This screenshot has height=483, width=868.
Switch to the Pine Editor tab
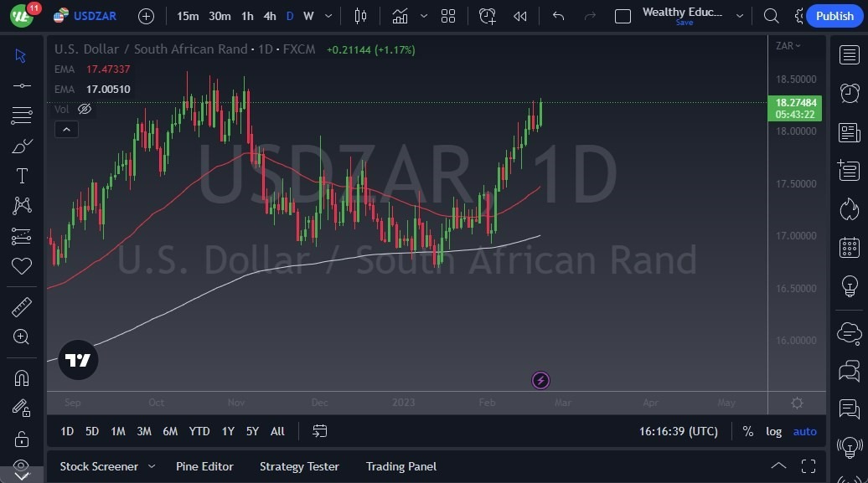click(x=205, y=466)
